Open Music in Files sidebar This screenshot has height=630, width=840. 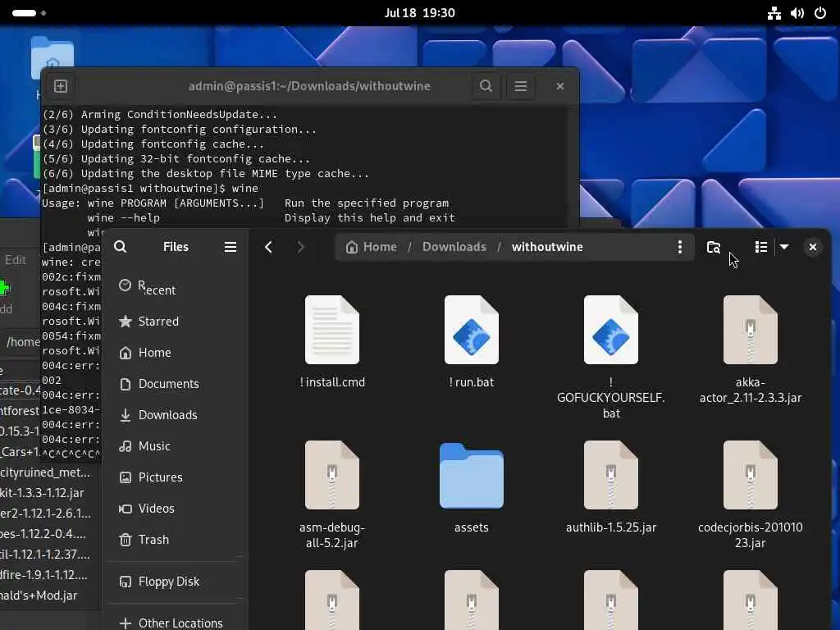[x=176, y=445]
